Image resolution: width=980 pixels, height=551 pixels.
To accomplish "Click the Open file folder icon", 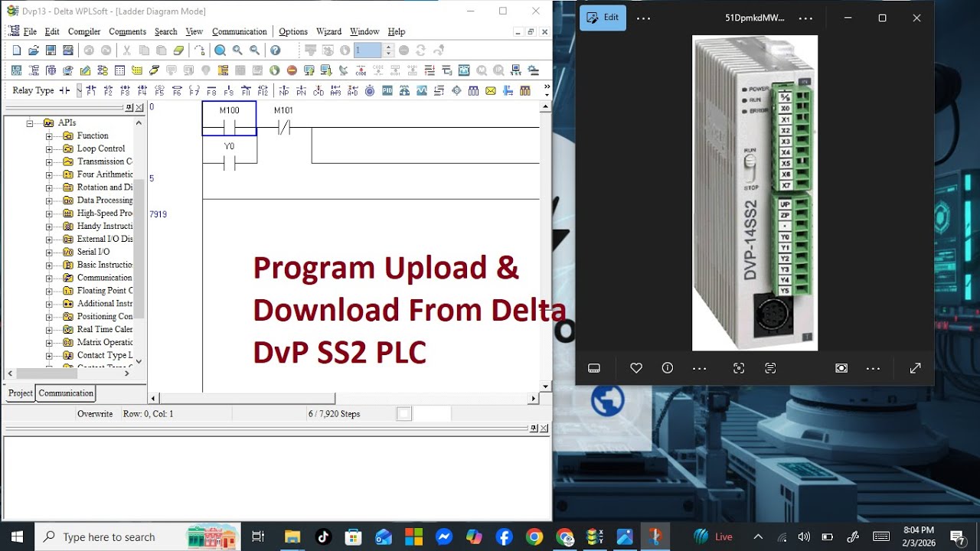I will click(x=34, y=51).
